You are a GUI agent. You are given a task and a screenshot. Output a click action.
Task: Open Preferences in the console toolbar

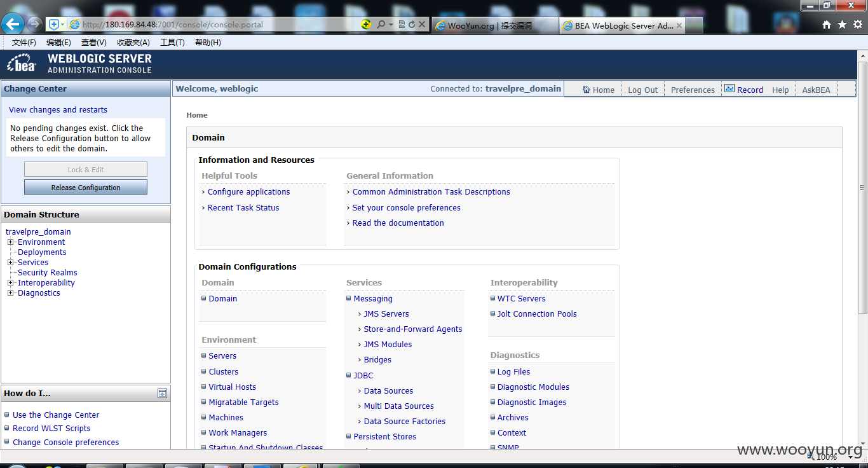[x=693, y=90]
